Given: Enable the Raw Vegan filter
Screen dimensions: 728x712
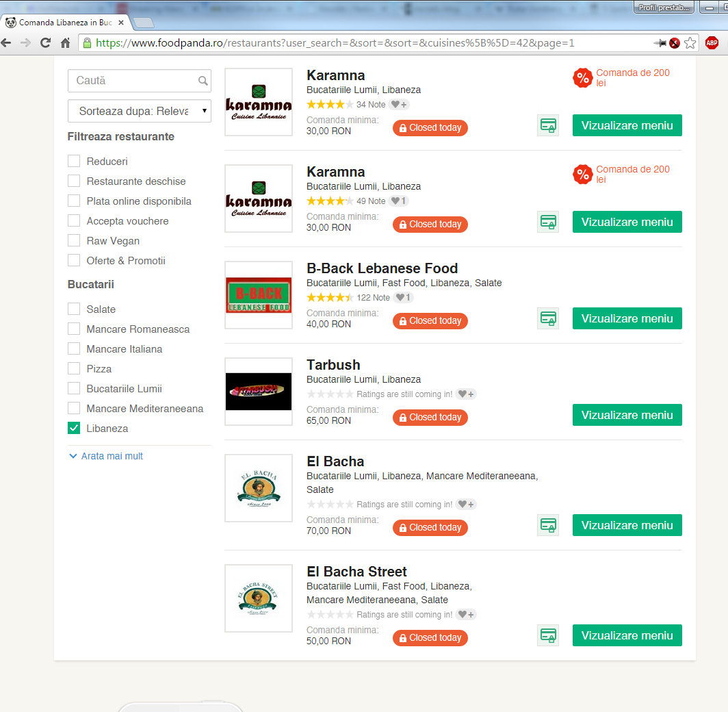Looking at the screenshot, I should (x=74, y=240).
